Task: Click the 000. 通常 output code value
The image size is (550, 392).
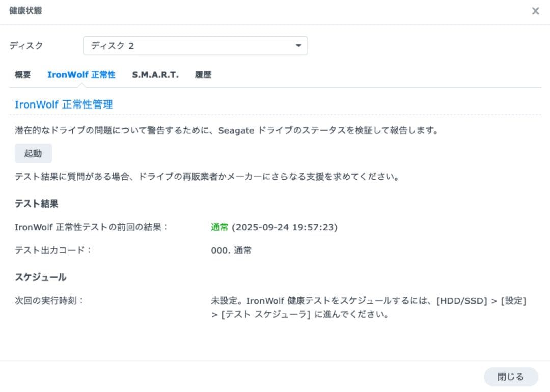Action: 232,250
